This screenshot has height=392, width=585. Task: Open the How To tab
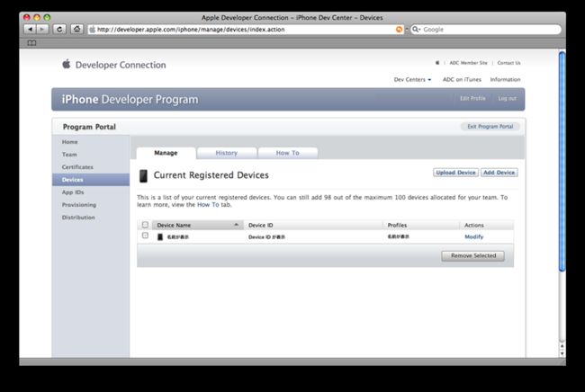coord(288,153)
